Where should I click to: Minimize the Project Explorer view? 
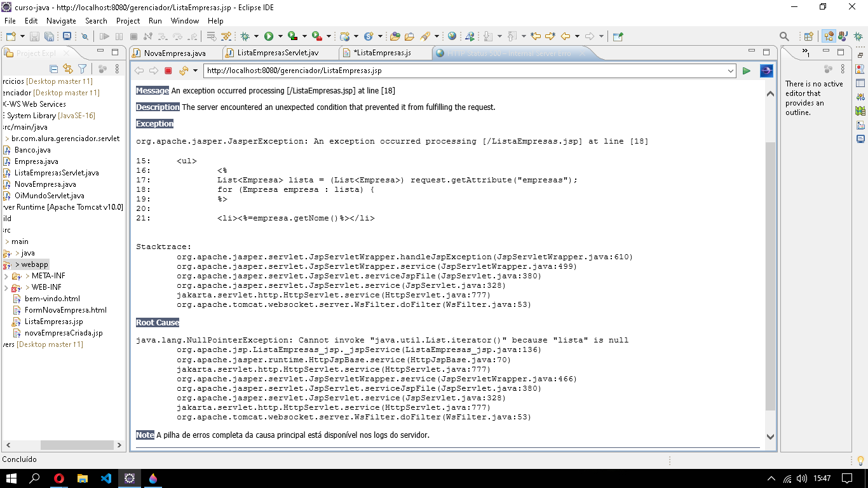coord(100,51)
